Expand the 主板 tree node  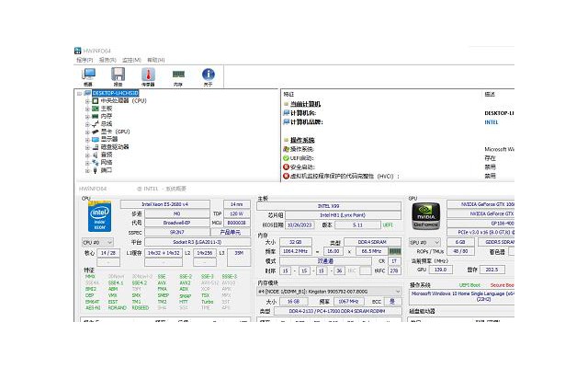pos(87,109)
